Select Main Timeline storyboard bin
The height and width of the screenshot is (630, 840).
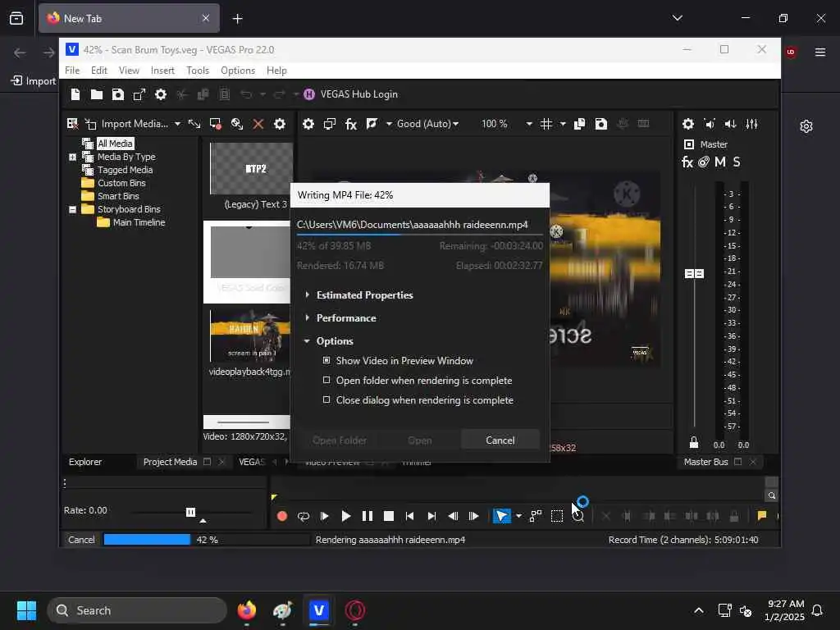(x=139, y=222)
